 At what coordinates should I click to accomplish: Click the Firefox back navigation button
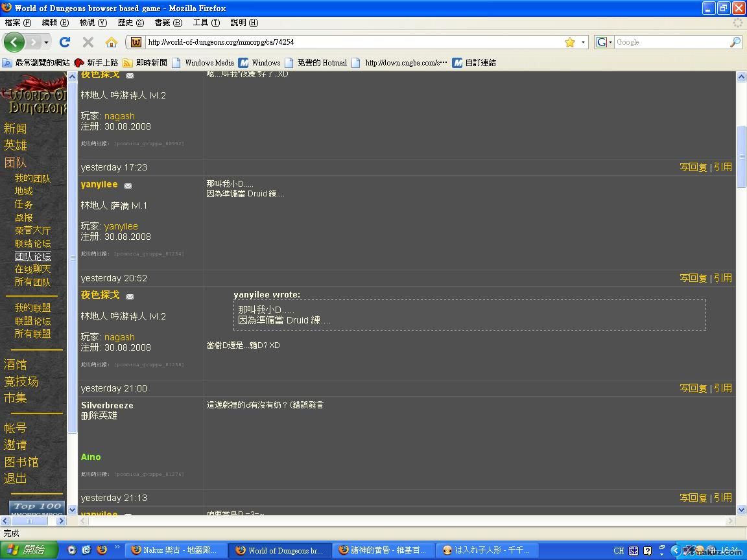[x=14, y=42]
